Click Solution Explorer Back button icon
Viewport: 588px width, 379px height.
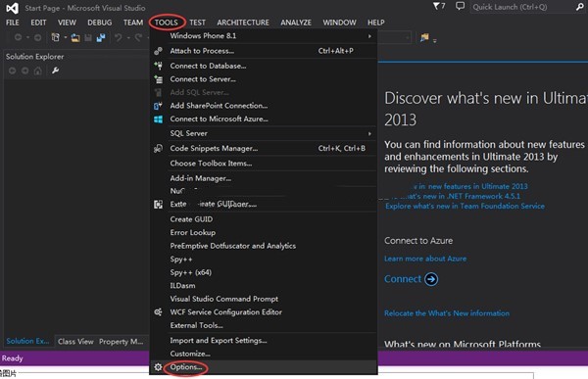(12, 71)
